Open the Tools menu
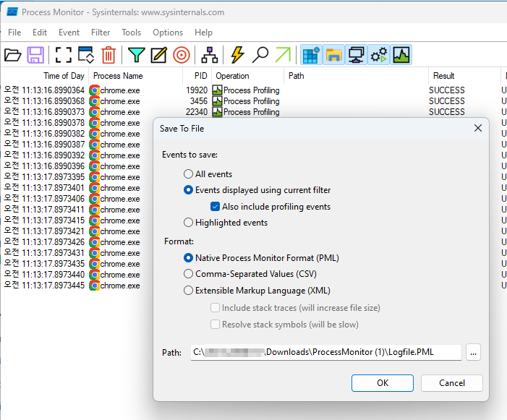The width and height of the screenshot is (507, 420). coord(132,33)
